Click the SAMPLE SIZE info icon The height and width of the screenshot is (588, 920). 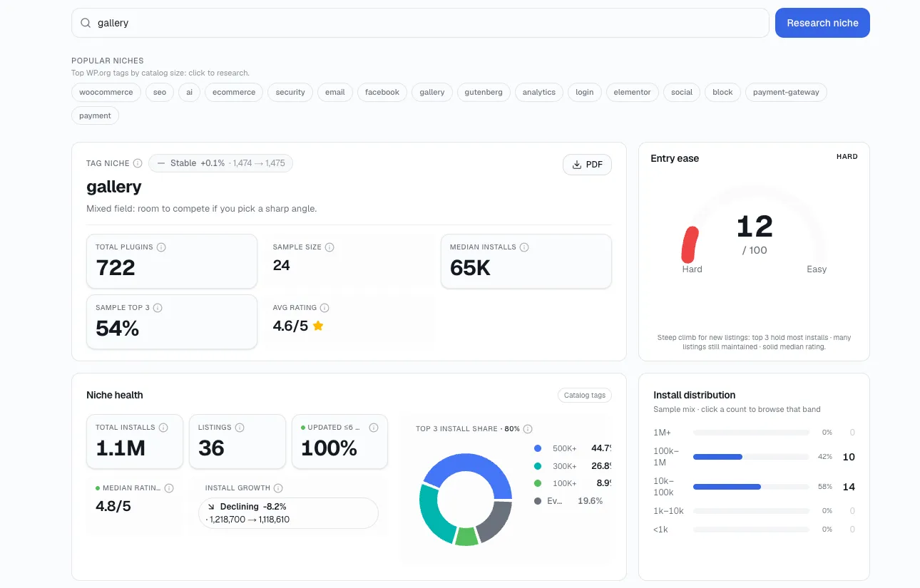pos(329,247)
